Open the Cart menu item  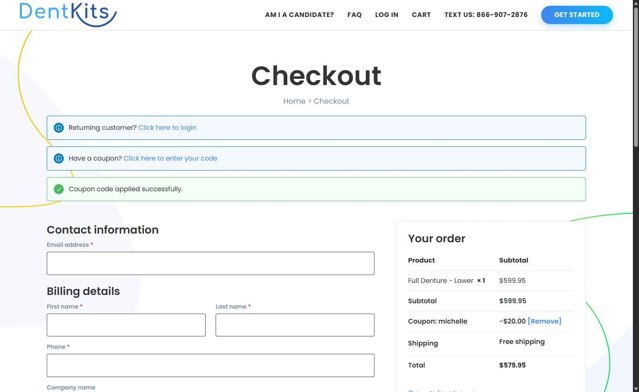pos(421,15)
